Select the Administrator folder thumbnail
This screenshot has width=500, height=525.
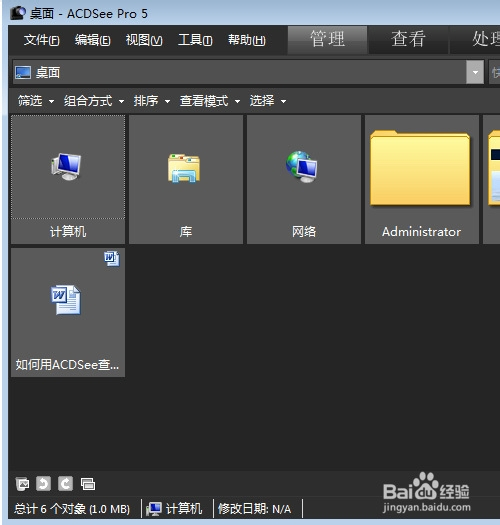pos(422,179)
